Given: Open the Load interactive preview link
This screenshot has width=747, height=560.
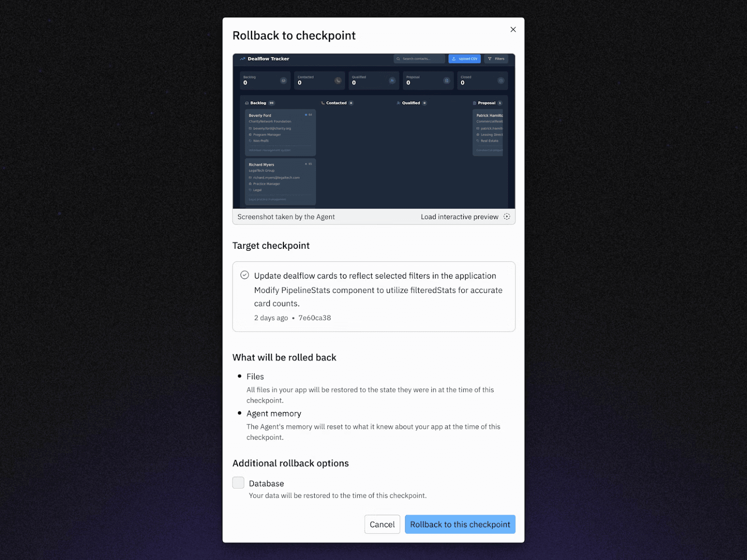Looking at the screenshot, I should (459, 217).
